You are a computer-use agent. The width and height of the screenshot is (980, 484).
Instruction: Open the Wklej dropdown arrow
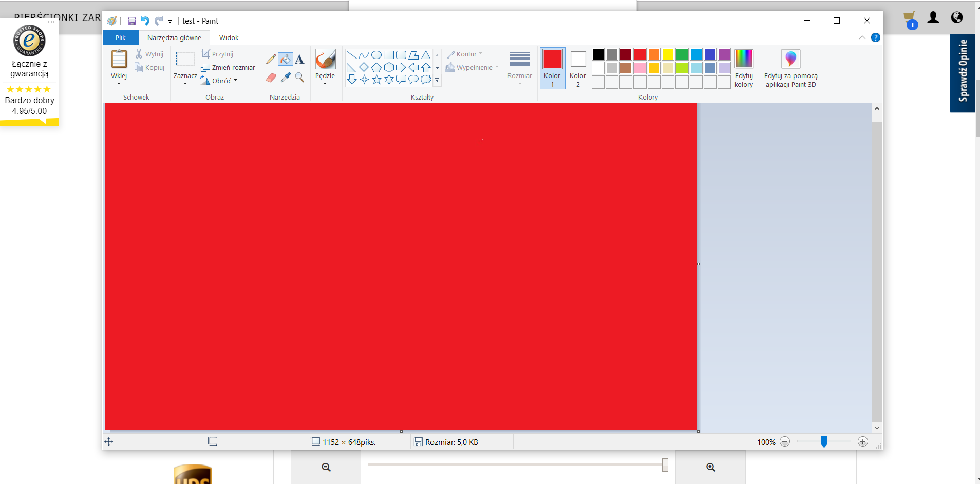[x=119, y=83]
